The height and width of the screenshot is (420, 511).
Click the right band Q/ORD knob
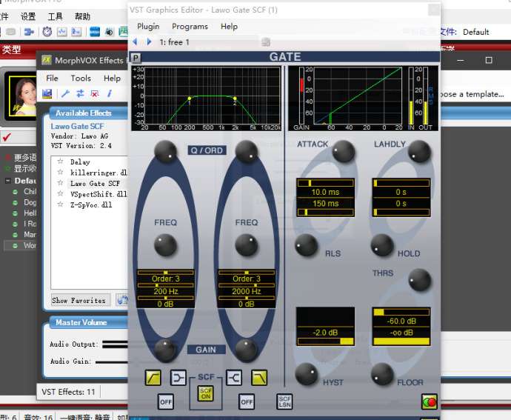(247, 152)
